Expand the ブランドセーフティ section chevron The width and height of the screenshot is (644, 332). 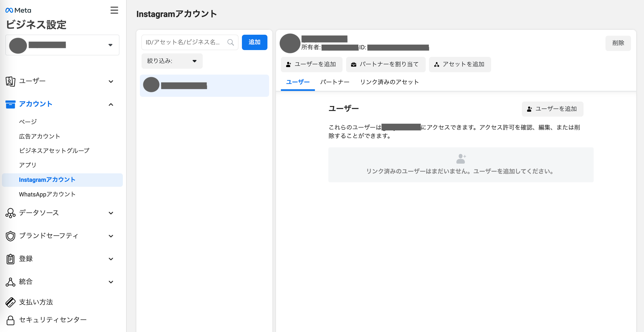pos(111,236)
